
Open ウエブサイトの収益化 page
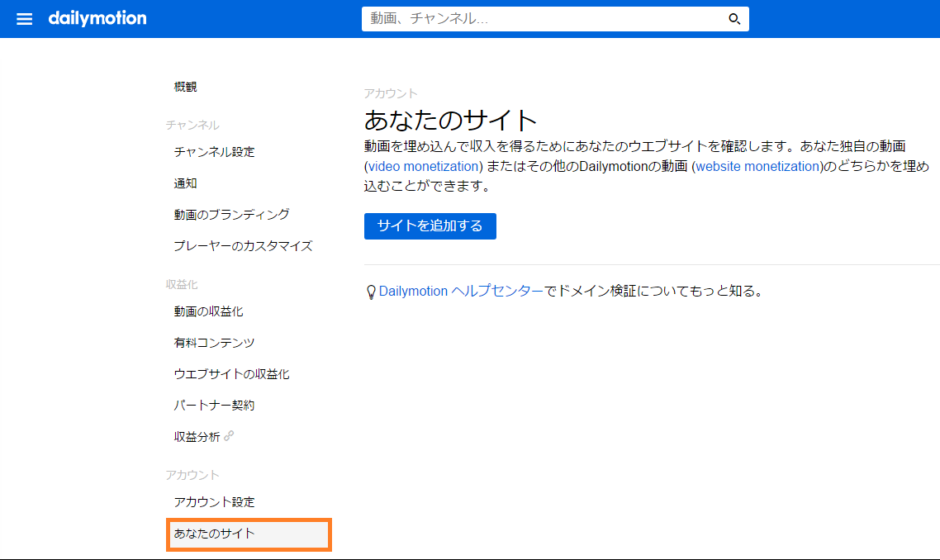tap(231, 374)
